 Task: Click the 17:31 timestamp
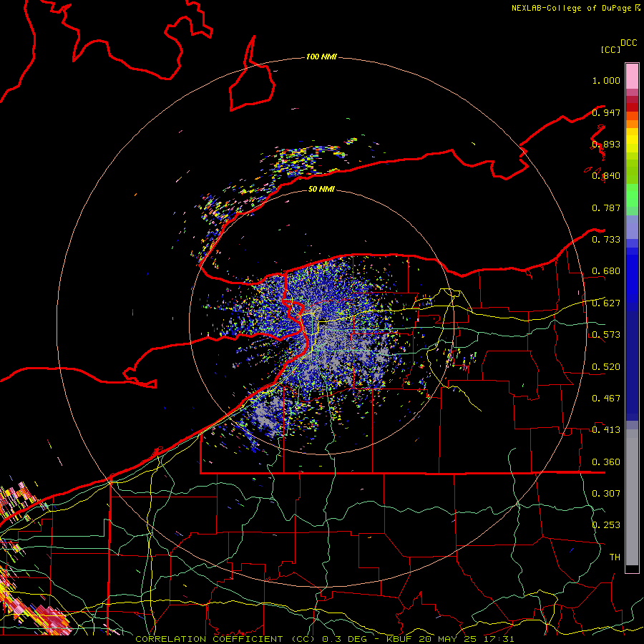pos(498,639)
